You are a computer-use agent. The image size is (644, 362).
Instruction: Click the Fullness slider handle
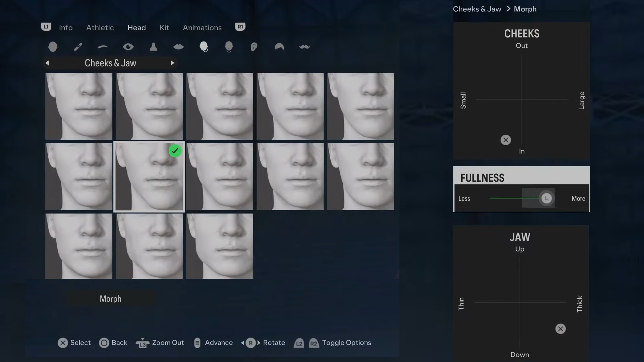[x=546, y=198]
